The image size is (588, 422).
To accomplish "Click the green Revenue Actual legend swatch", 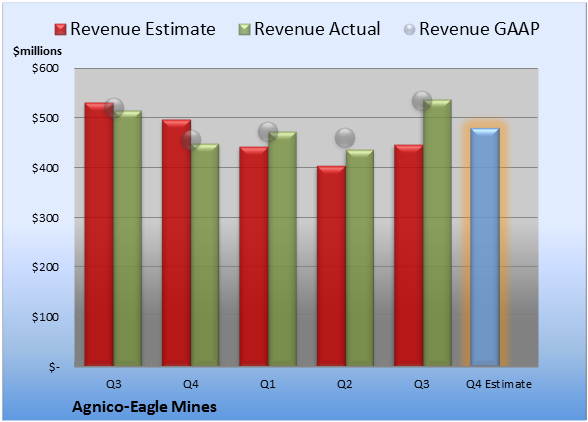I will 244,29.
